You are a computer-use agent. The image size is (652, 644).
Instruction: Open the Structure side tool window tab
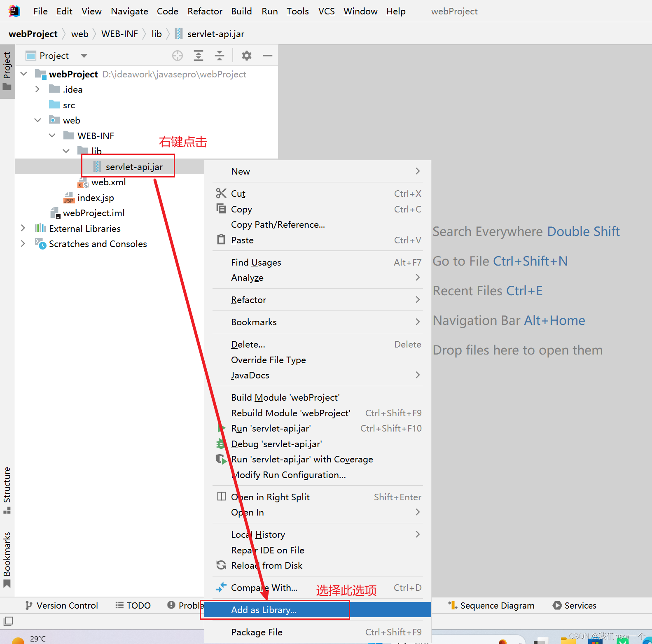tap(7, 490)
